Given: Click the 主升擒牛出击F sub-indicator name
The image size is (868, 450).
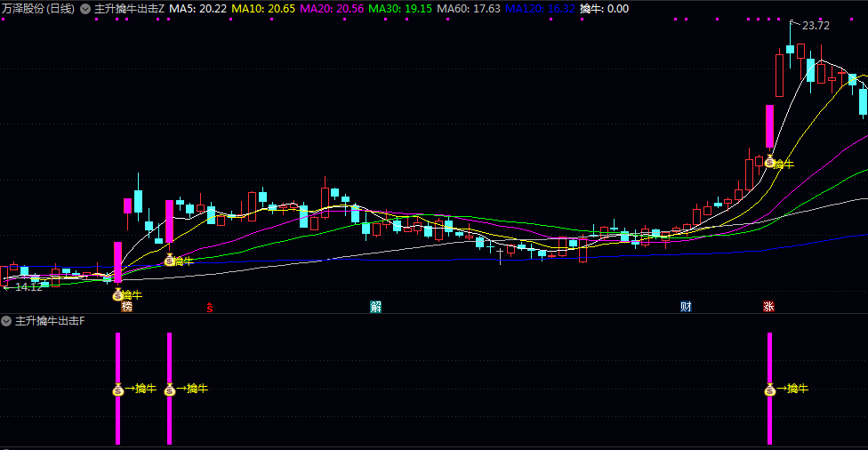Looking at the screenshot, I should click(50, 321).
